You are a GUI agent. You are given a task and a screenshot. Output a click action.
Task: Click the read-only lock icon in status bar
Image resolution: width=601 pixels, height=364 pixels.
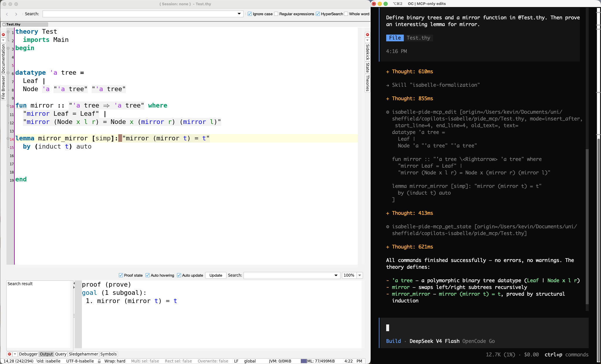99,361
